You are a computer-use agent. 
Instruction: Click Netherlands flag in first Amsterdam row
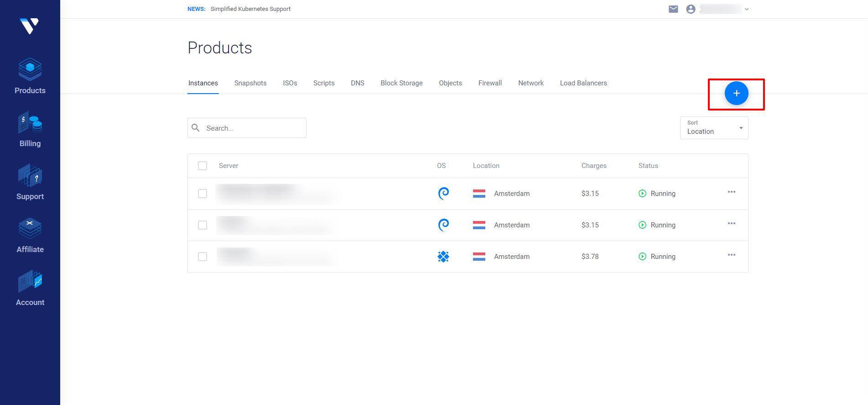coord(479,194)
